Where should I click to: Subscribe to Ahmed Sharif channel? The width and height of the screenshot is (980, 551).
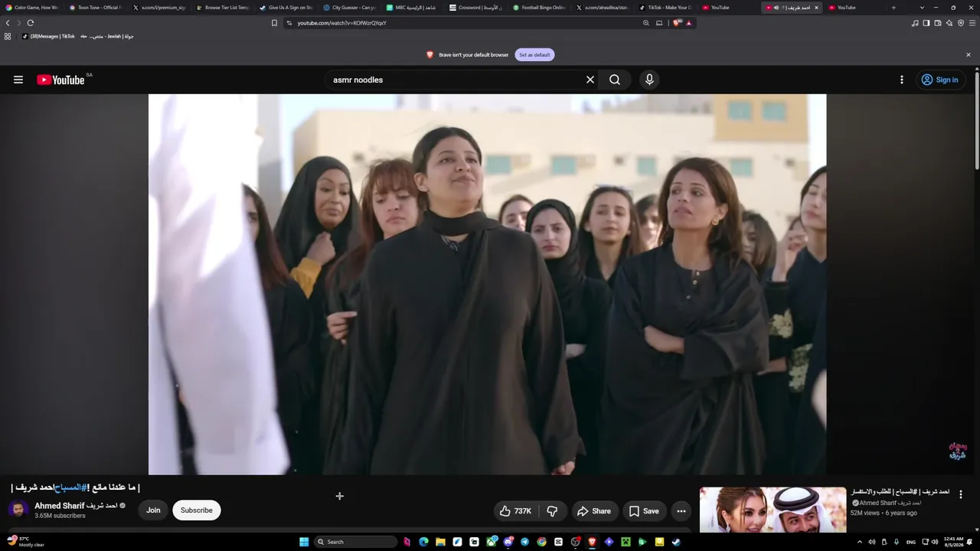[x=197, y=510]
